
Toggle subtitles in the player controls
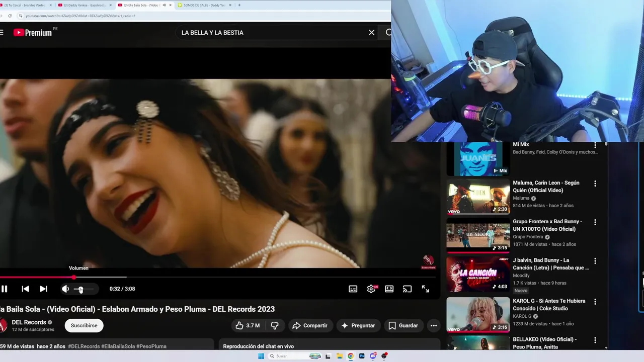click(x=353, y=289)
